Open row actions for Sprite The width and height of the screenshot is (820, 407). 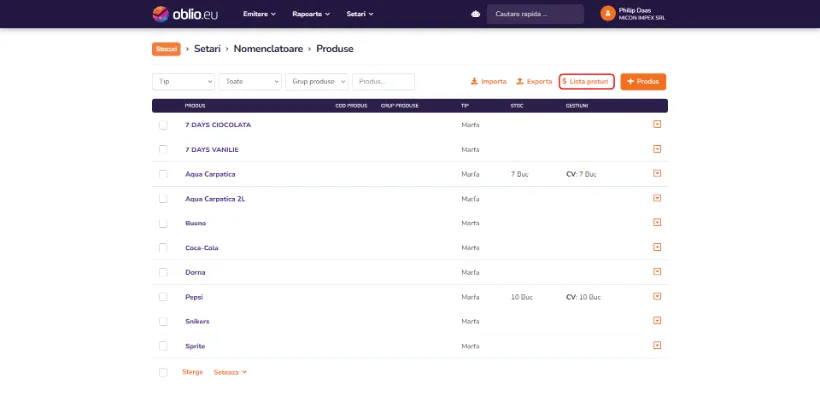pyautogui.click(x=657, y=345)
